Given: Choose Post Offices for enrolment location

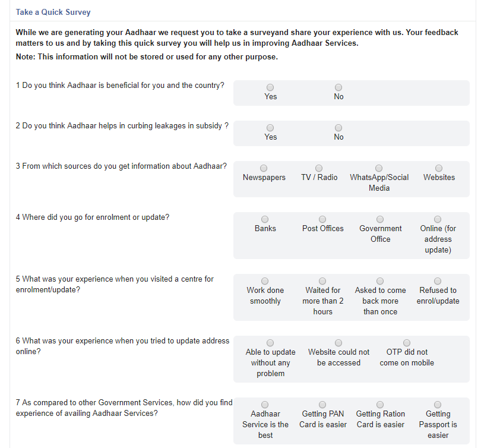Looking at the screenshot, I should [x=322, y=219].
